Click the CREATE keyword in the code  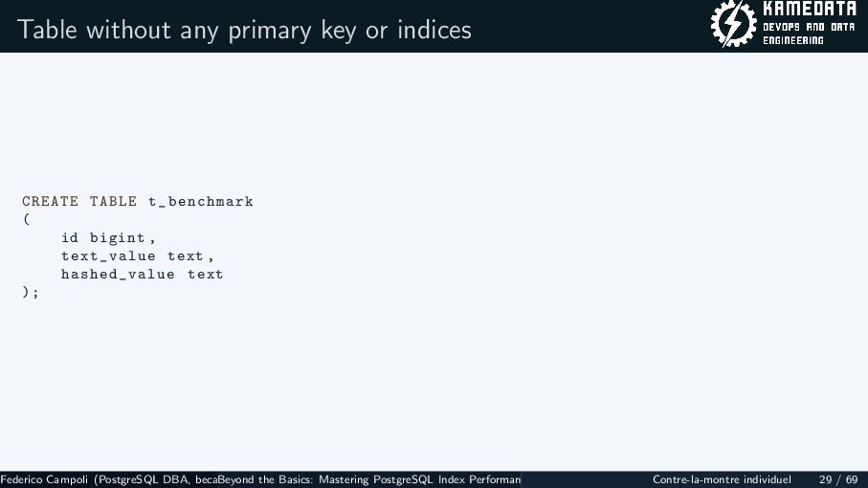[51, 201]
